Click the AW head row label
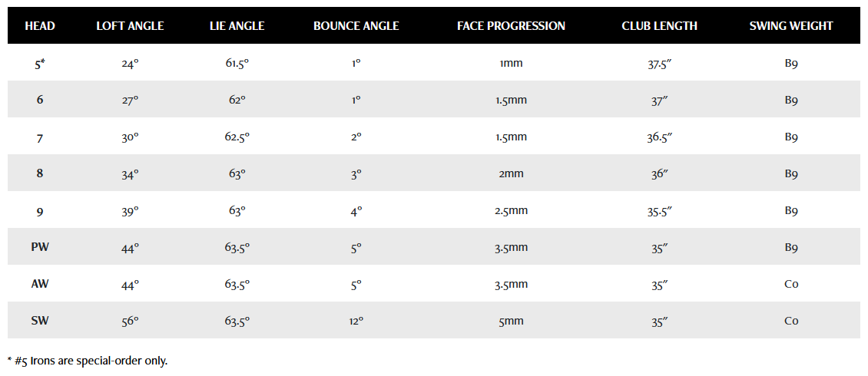The width and height of the screenshot is (868, 376). coord(40,284)
